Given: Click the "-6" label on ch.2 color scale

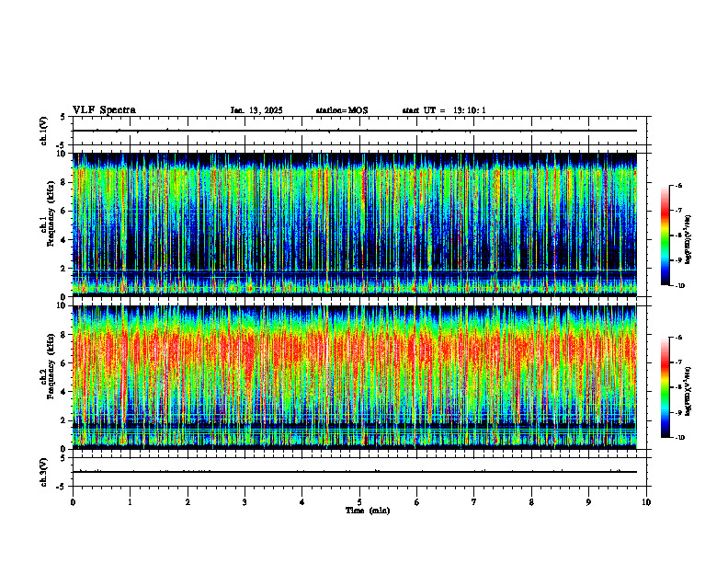Looking at the screenshot, I should point(679,338).
